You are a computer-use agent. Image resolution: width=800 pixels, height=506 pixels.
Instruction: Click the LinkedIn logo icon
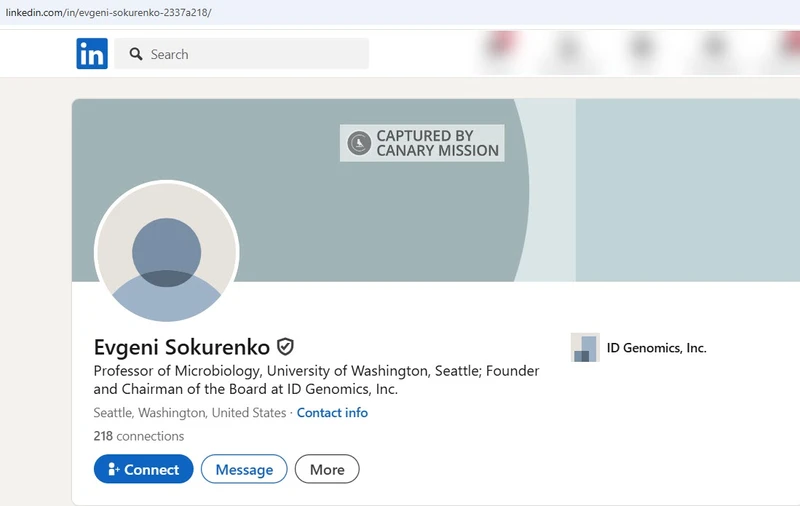click(92, 54)
